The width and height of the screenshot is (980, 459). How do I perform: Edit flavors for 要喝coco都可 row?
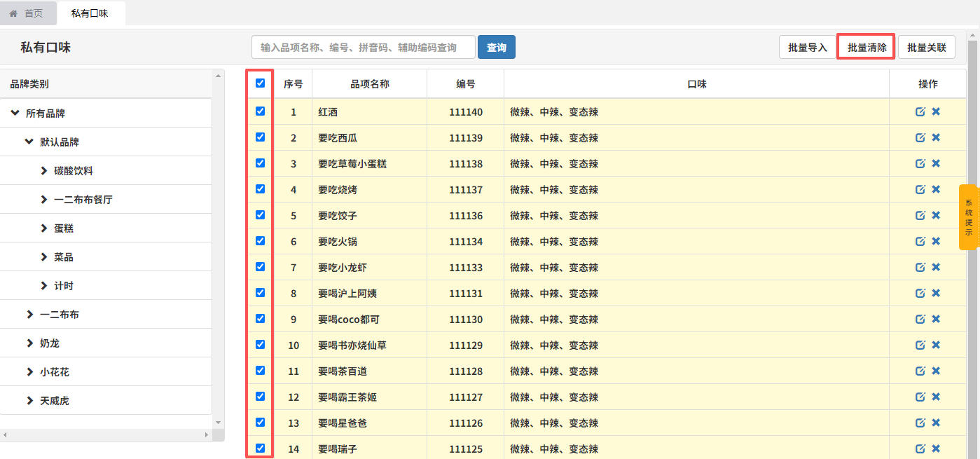920,319
